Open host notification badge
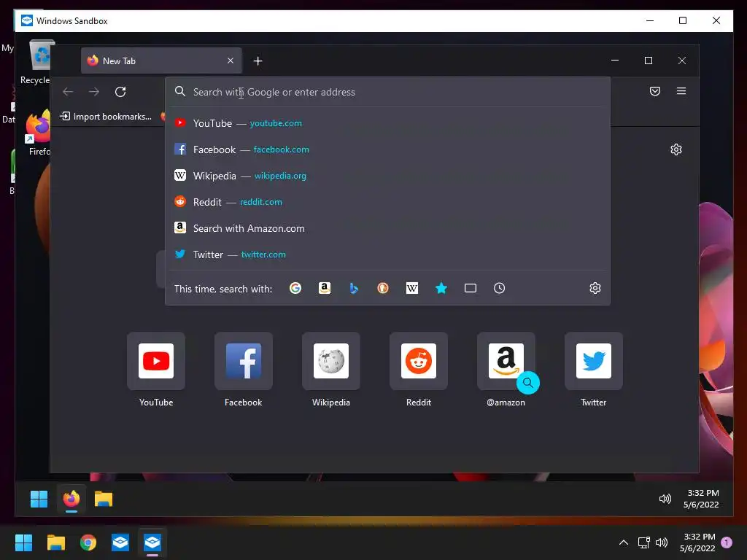 pyautogui.click(x=727, y=542)
